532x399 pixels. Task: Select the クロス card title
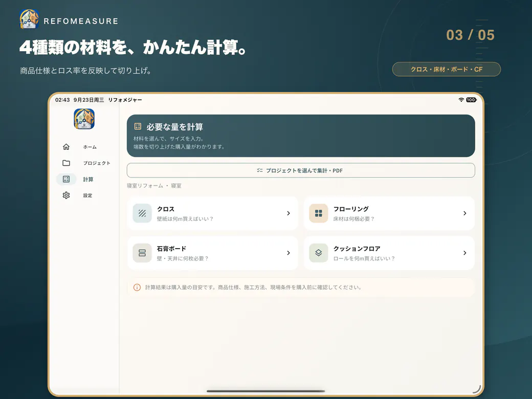166,209
